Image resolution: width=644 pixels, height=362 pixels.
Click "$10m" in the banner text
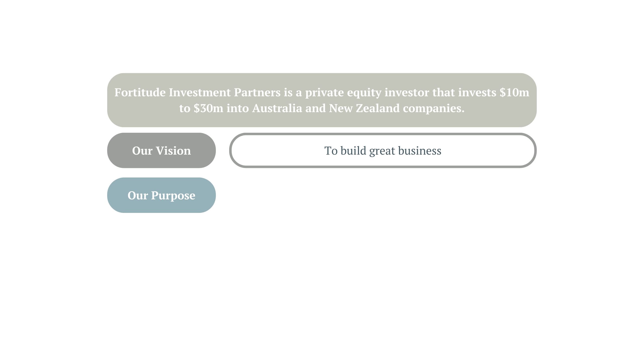point(514,92)
